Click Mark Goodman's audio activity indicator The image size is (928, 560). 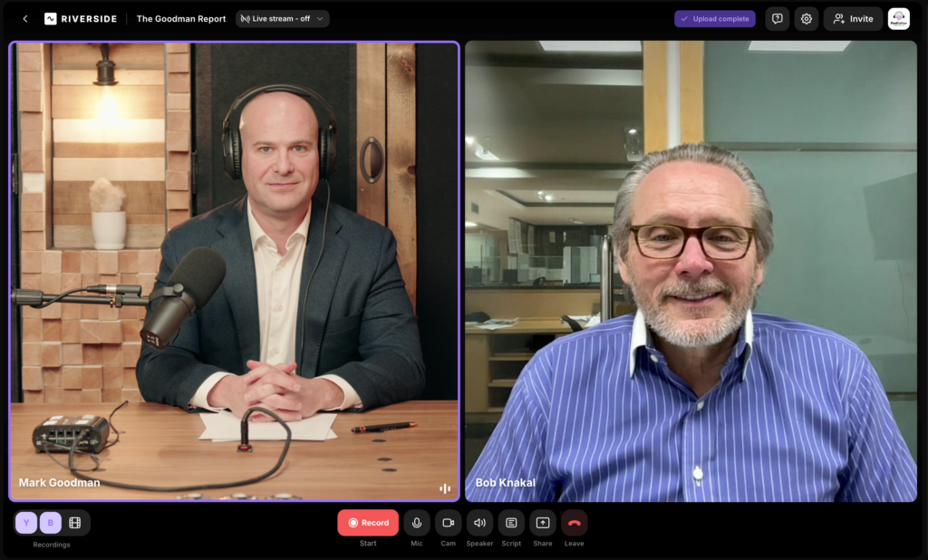click(445, 488)
